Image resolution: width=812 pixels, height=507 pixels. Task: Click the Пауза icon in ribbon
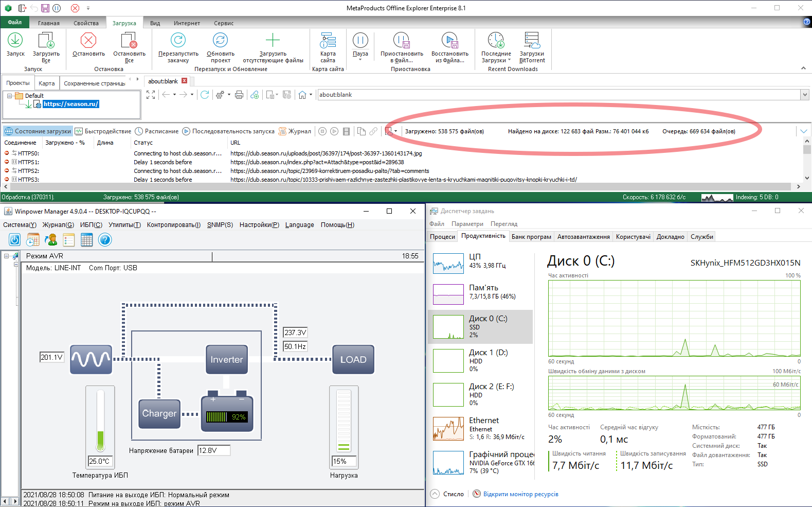[360, 40]
